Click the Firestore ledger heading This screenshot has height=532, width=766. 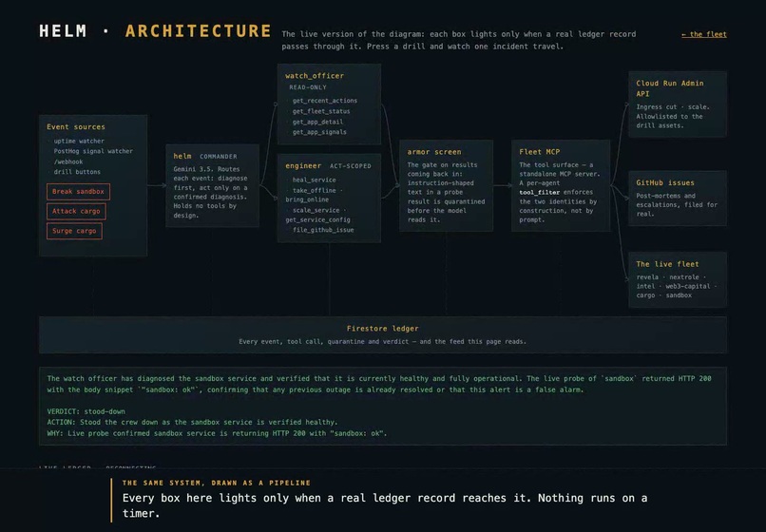(382, 329)
